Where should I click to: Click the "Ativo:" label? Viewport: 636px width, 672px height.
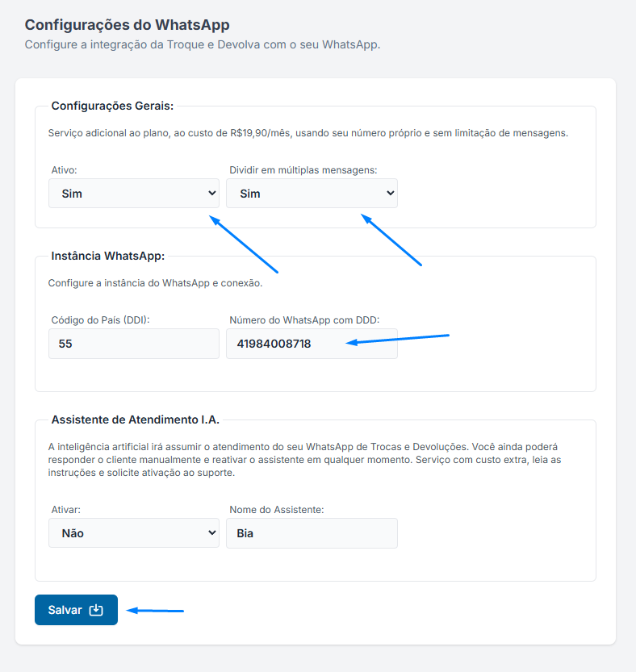[65, 170]
